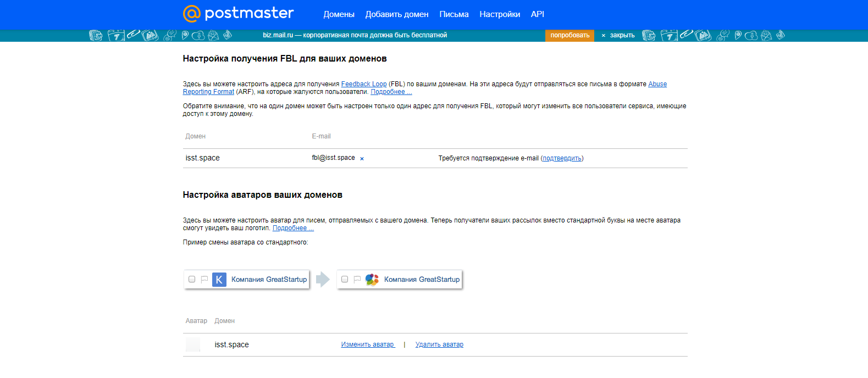Check the box beside K avatar example
The width and height of the screenshot is (868, 378).
tap(192, 280)
